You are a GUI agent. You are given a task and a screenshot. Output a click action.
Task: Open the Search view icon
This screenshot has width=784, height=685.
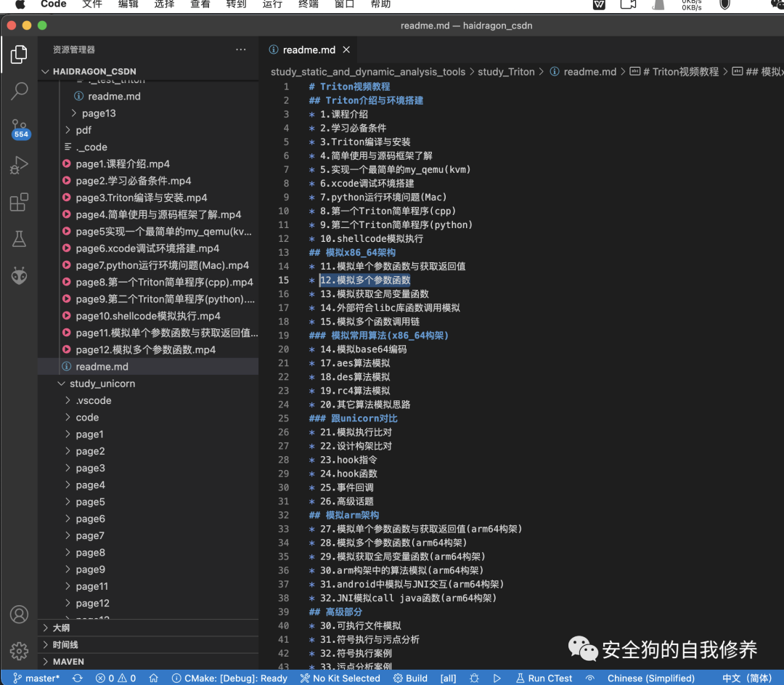pyautogui.click(x=19, y=91)
